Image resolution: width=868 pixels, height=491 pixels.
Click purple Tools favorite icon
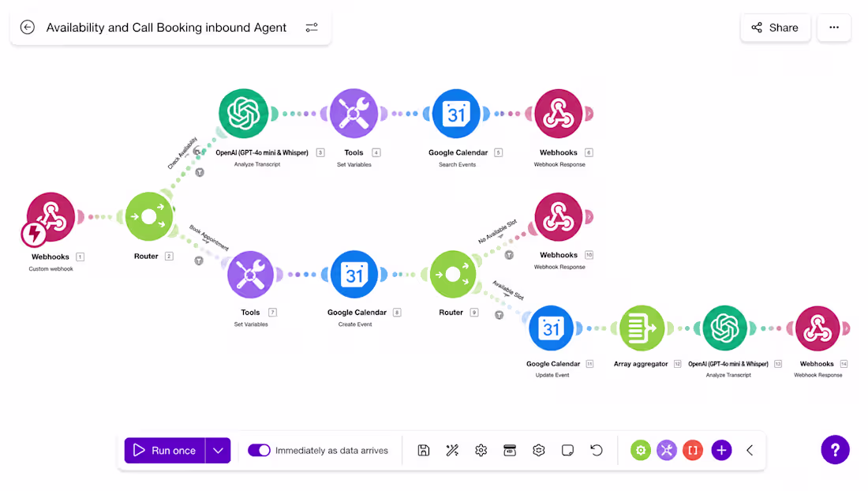pyautogui.click(x=667, y=451)
